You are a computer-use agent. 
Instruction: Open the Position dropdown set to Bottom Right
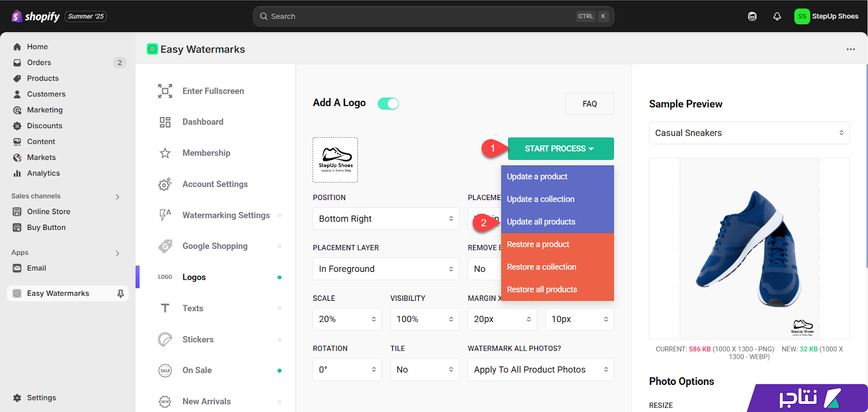386,218
